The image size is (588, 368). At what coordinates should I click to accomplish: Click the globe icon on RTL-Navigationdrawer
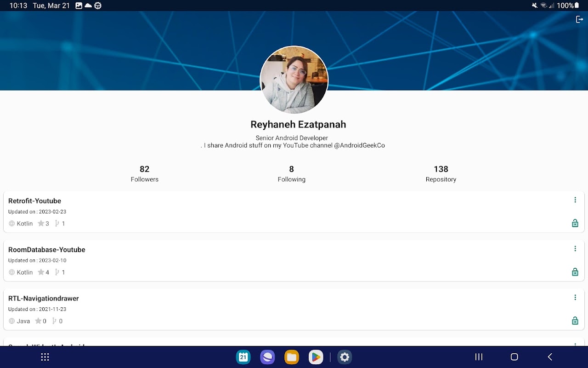[x=12, y=321]
